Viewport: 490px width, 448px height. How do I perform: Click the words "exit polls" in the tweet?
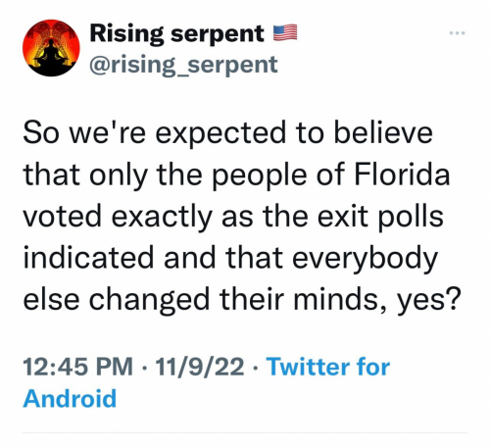pos(380,216)
